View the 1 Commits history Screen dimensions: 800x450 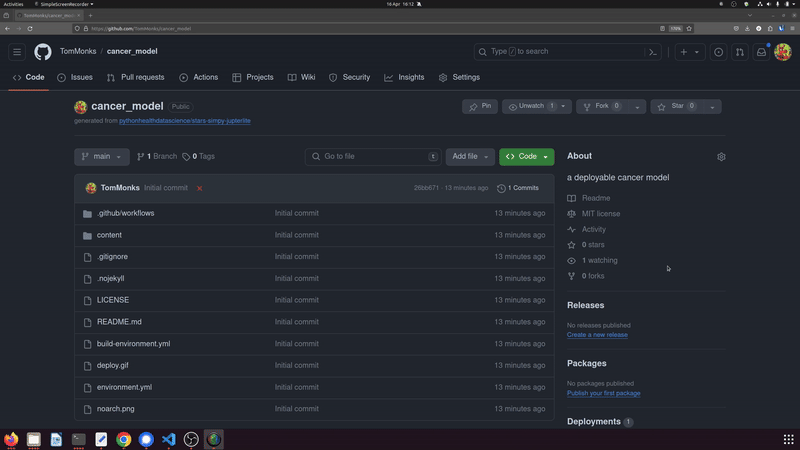(518, 188)
